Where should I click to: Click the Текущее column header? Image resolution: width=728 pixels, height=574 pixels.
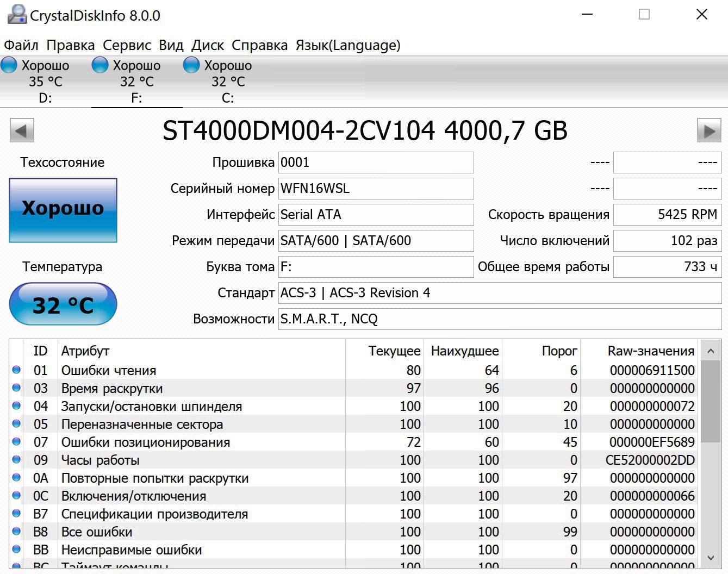click(x=384, y=351)
